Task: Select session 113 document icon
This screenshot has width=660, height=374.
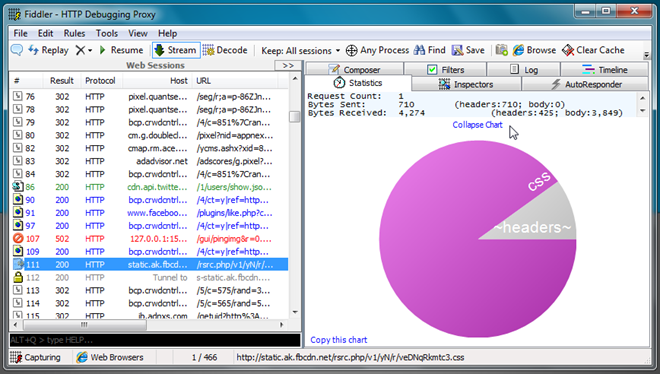Action: pos(18,290)
